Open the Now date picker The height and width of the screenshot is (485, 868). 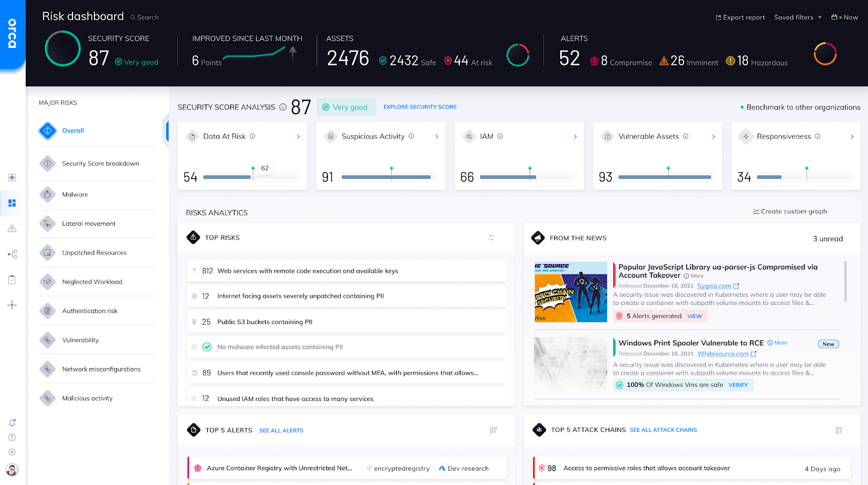[x=845, y=17]
